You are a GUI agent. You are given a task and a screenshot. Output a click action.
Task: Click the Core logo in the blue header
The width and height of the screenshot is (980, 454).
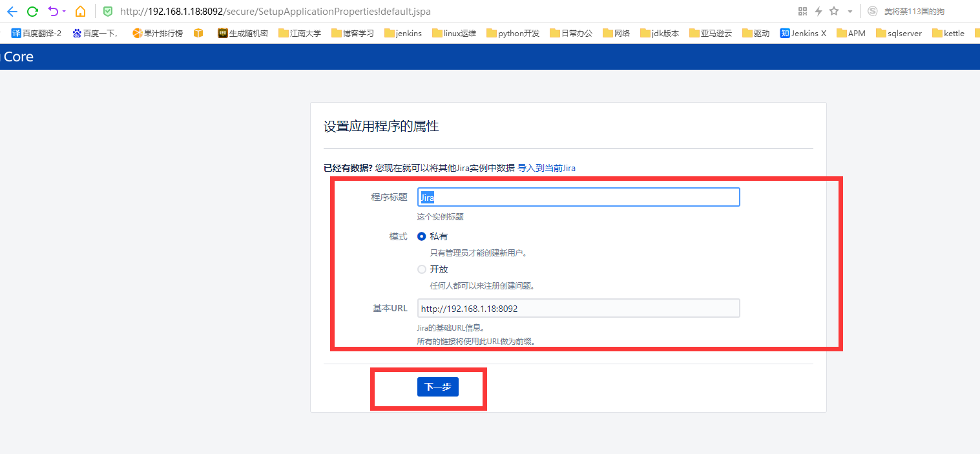(18, 57)
